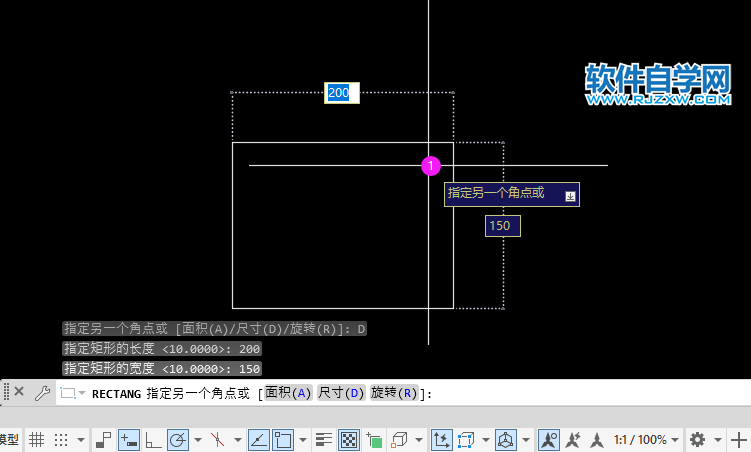Select the 尺寸(D) command option
The height and width of the screenshot is (452, 751).
point(341,393)
